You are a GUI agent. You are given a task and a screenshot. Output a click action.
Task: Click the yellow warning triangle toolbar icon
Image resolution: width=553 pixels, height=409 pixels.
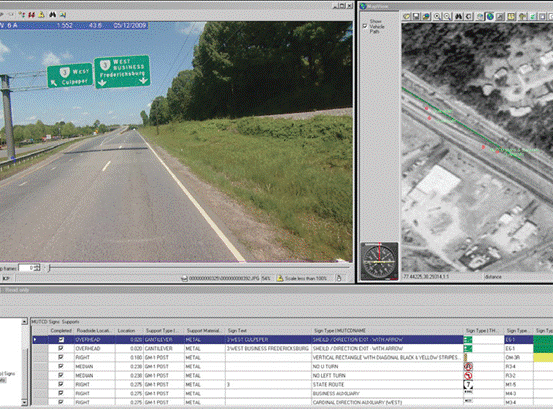42,14
